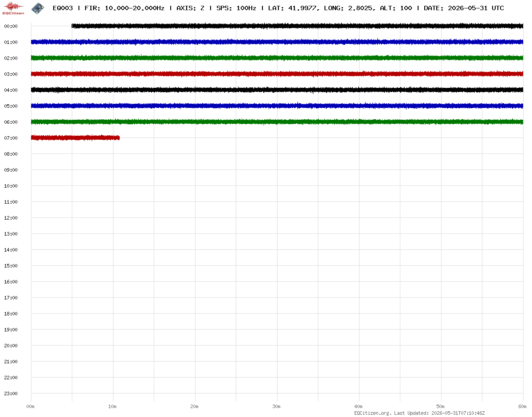Screen dimensions: 532x417
Task: Open the EQCitizen.org footer link
Action: [x=373, y=413]
